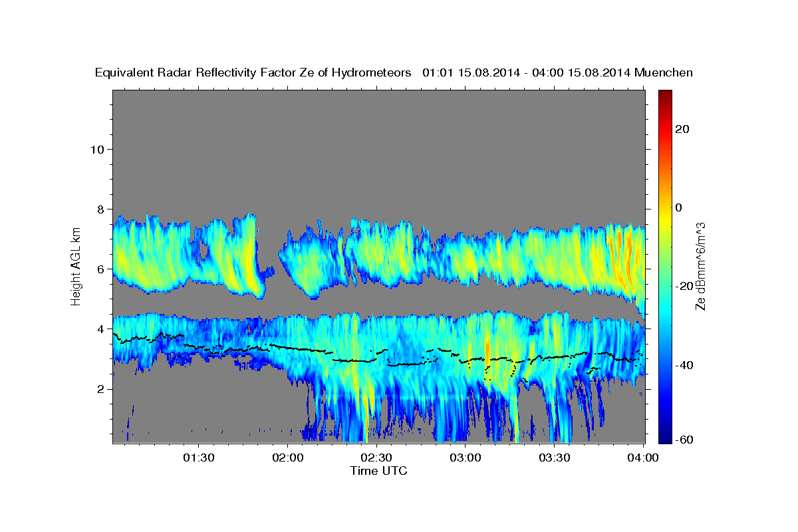The image size is (798, 532).
Task: Click the 02:30 time tick label
Action: tap(376, 458)
